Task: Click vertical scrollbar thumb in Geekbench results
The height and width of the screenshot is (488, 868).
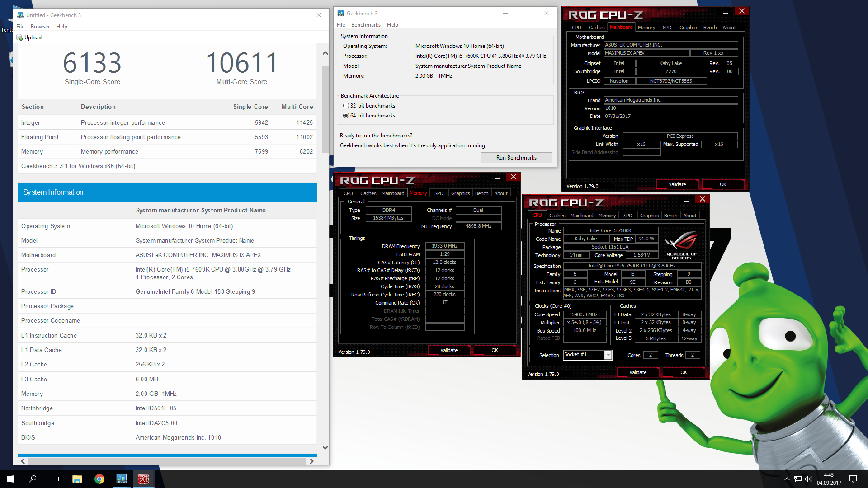Action: click(325, 109)
